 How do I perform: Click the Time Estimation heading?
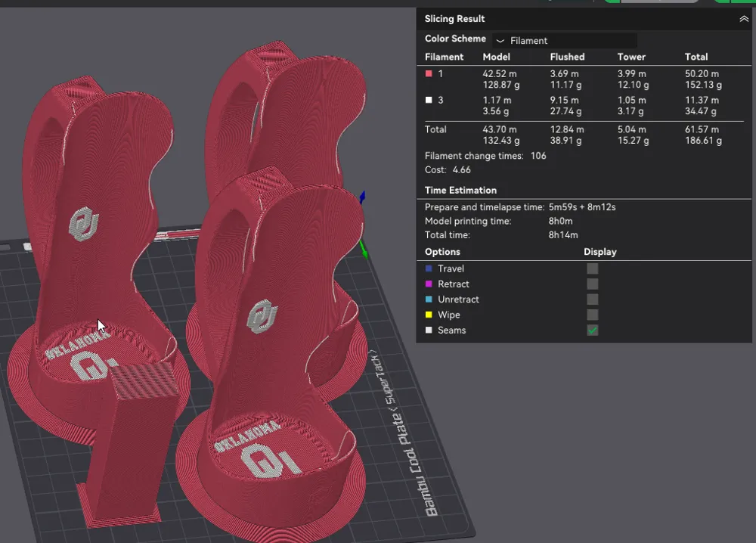click(460, 190)
